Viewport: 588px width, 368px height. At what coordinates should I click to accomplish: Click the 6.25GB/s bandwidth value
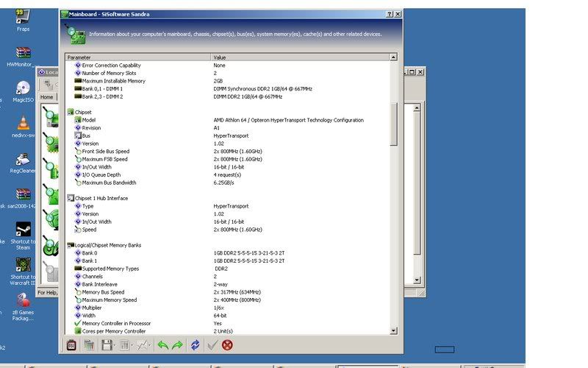[224, 183]
